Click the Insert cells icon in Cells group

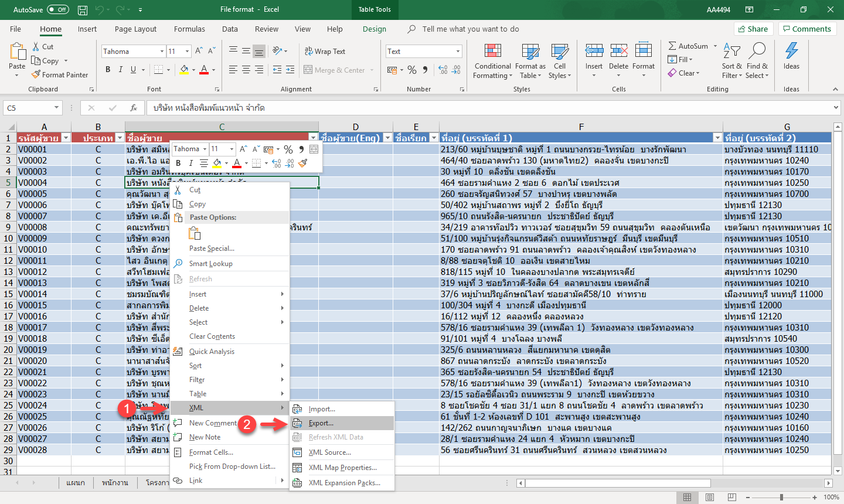click(x=594, y=51)
